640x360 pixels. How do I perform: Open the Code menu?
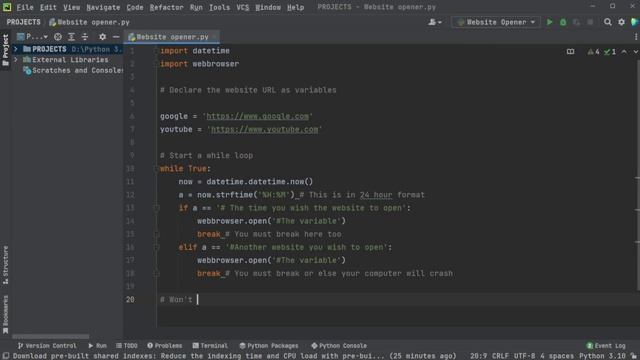pyautogui.click(x=135, y=7)
